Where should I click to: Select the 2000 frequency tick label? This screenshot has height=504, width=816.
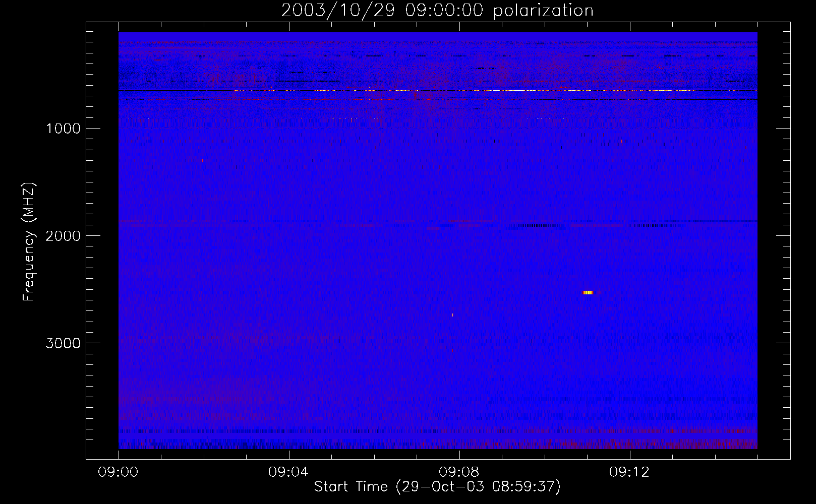point(63,236)
